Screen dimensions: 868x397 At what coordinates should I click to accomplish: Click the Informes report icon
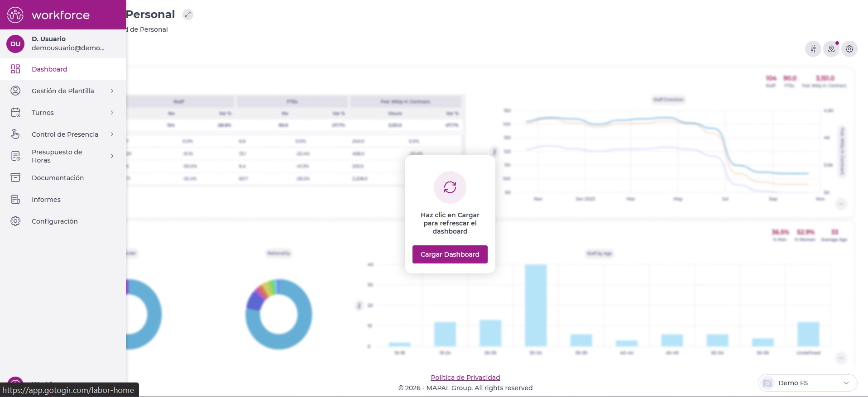(15, 199)
